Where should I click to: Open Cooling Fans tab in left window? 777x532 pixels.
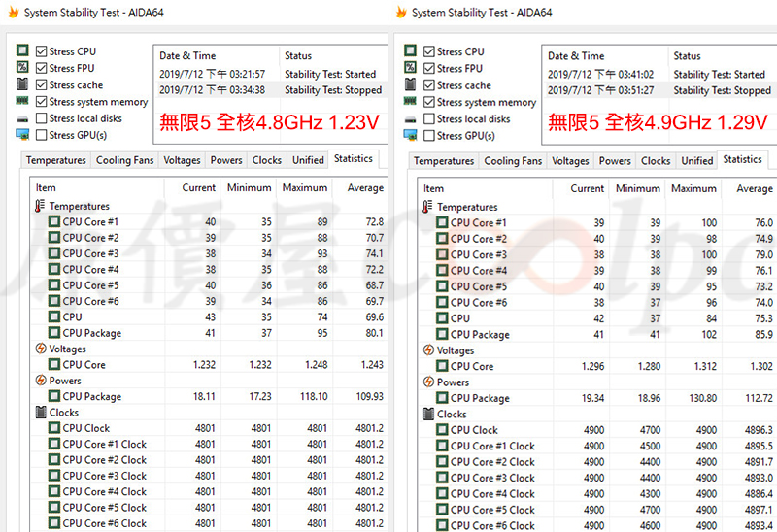tap(125, 160)
